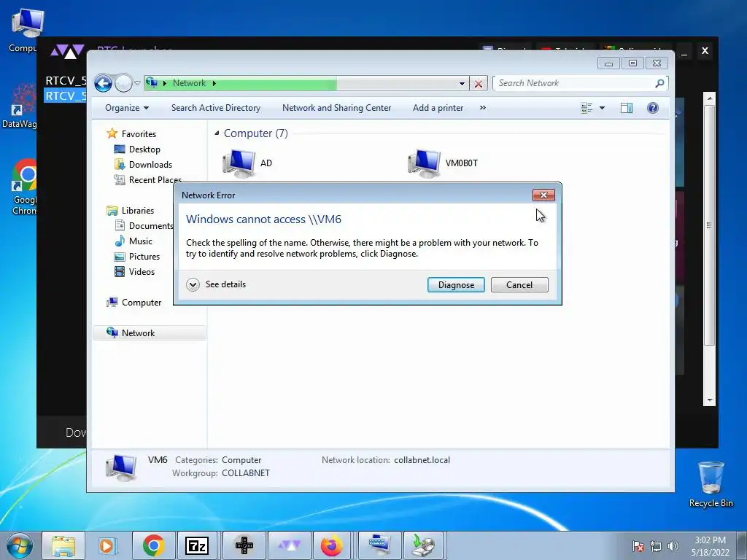747x560 pixels.
Task: Open Windows Explorer from taskbar
Action: [63, 545]
